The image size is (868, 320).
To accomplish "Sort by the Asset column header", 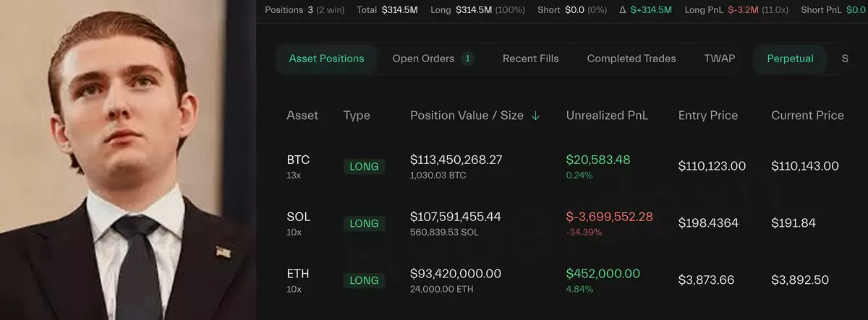I will coord(302,116).
